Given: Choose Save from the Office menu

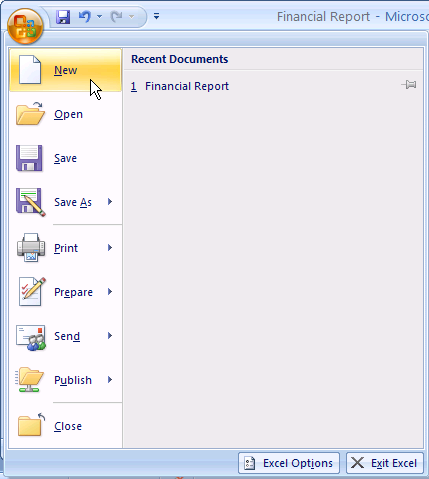Looking at the screenshot, I should (65, 158).
